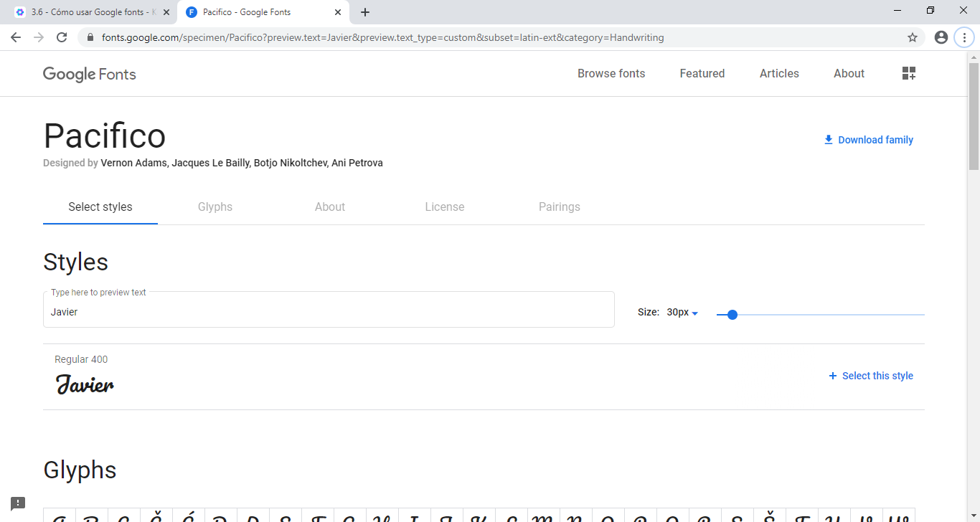This screenshot has width=980, height=522.
Task: Click the Regular 400 label
Action: (81, 359)
